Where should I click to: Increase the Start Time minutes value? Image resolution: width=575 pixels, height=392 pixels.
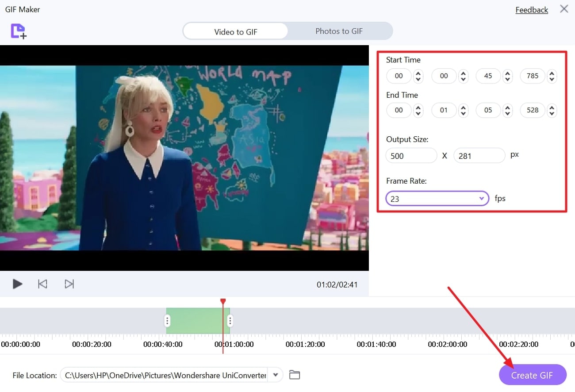click(x=463, y=73)
